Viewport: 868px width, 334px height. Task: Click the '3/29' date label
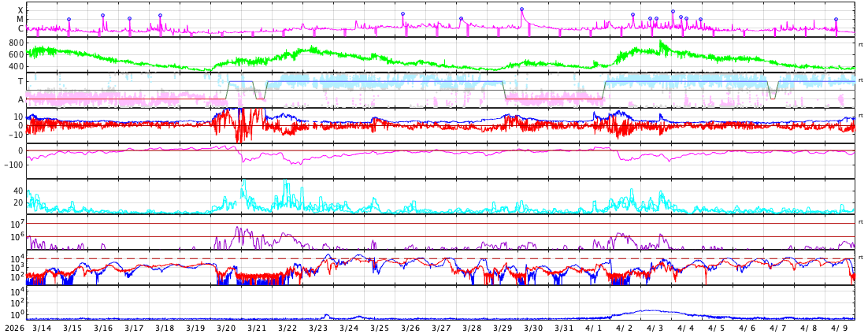coord(503,328)
